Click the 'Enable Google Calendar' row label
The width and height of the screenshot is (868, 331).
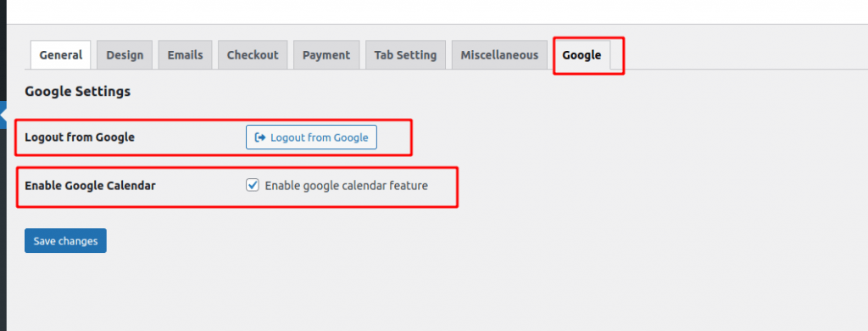(90, 186)
